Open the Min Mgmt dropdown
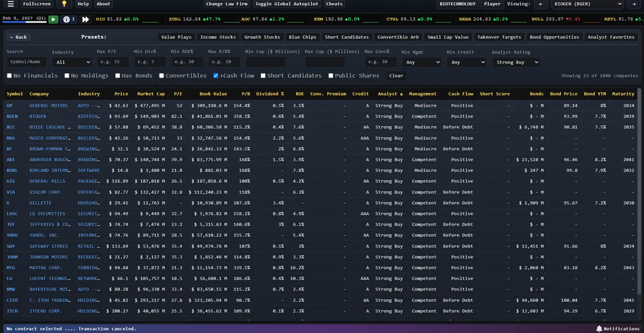The image size is (644, 333). point(421,62)
